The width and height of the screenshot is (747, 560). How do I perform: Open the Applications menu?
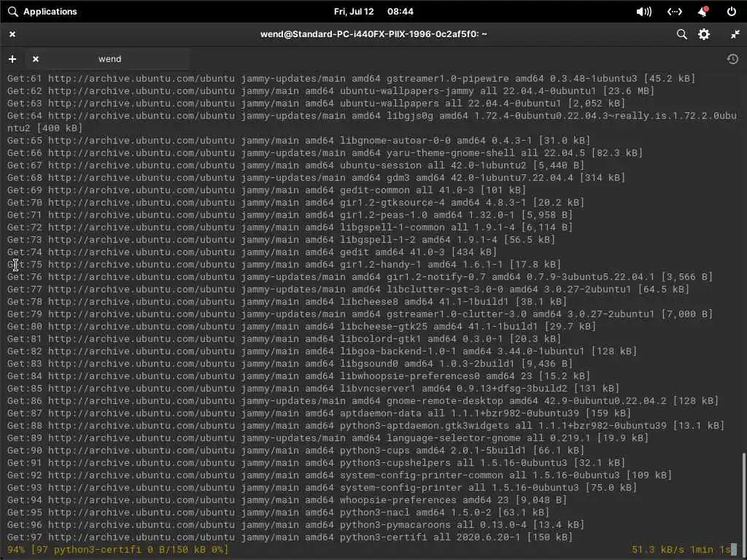coord(42,12)
